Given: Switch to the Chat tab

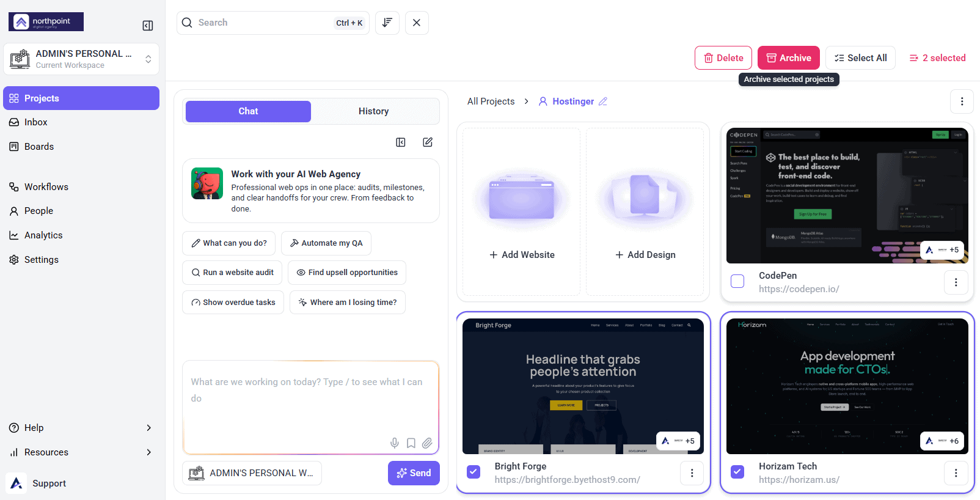Looking at the screenshot, I should 248,111.
